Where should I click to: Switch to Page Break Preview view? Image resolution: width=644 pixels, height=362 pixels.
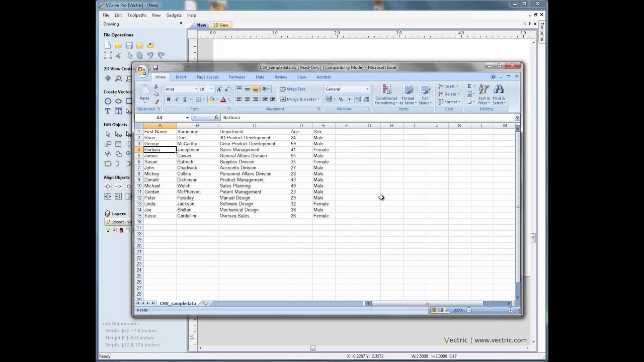pos(446,310)
